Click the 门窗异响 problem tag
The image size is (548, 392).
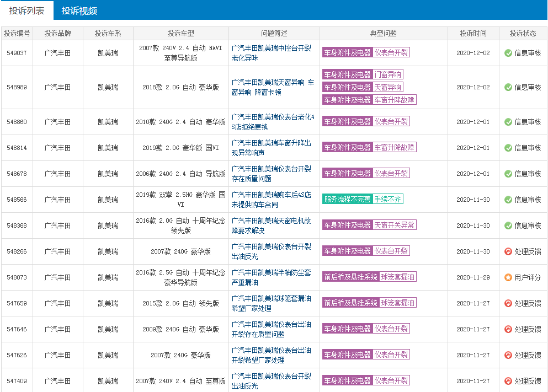click(388, 74)
